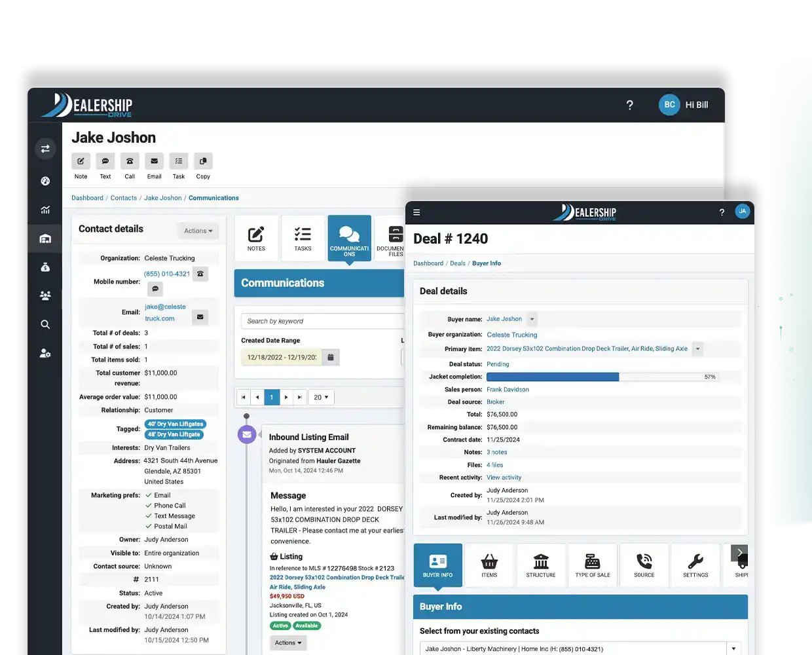Viewport: 812px width, 655px height.
Task: Expand the Contact details Actions dropdown
Action: click(x=198, y=231)
